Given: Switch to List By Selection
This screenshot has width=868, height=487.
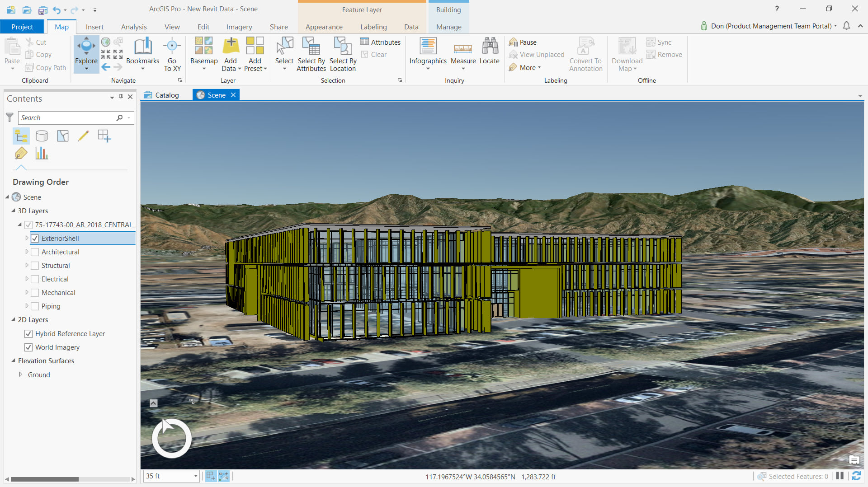Looking at the screenshot, I should [x=63, y=136].
